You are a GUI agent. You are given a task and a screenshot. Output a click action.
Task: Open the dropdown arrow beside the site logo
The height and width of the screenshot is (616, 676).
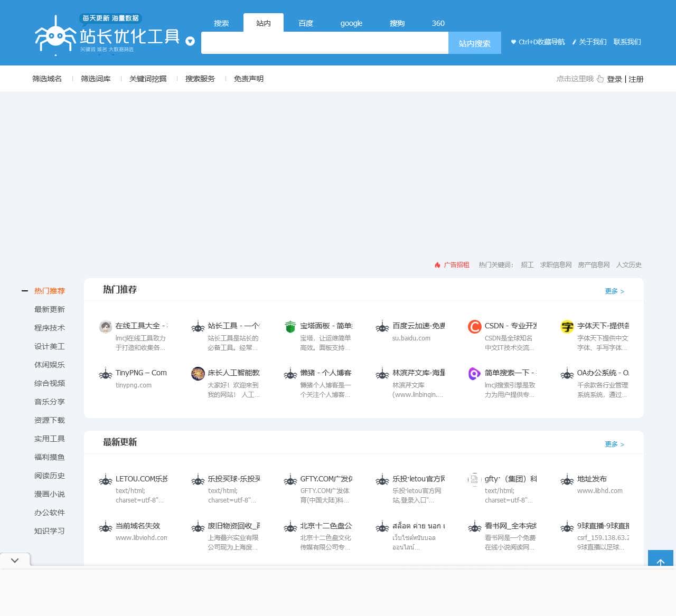[x=190, y=41]
